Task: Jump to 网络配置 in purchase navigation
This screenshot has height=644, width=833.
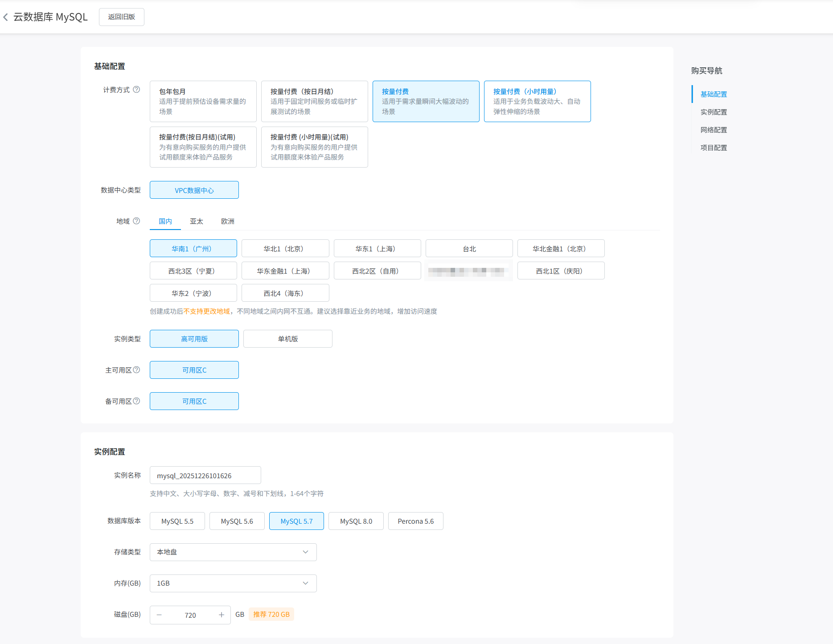Action: pos(713,130)
